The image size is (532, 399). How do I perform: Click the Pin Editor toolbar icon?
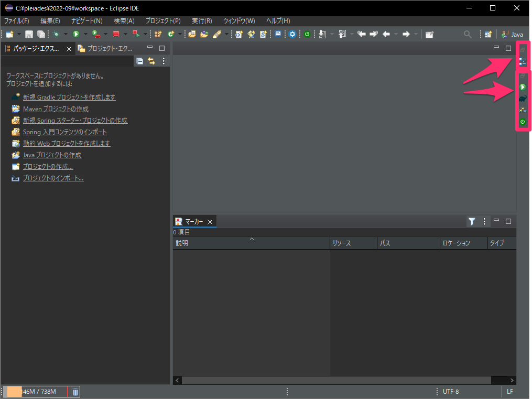[x=430, y=34]
